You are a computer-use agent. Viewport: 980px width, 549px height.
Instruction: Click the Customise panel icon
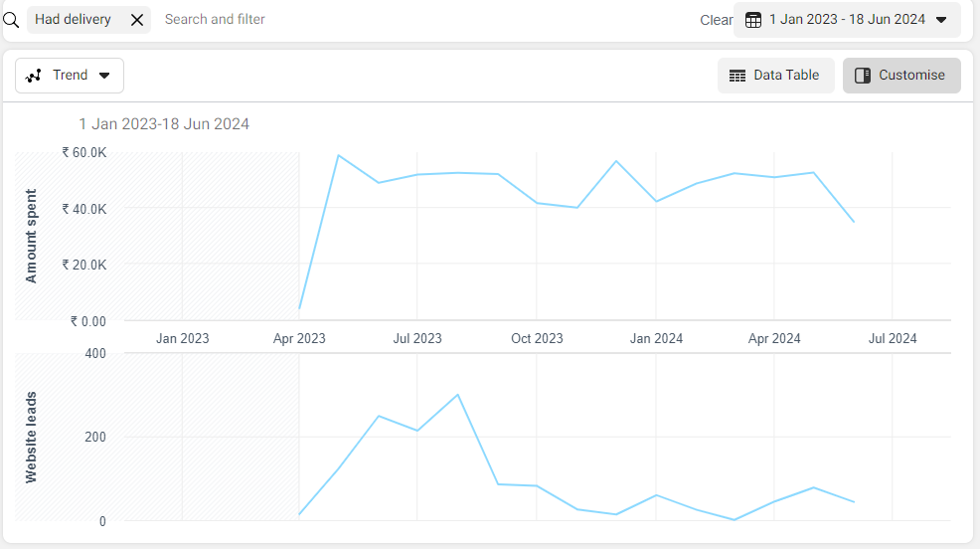coord(863,76)
